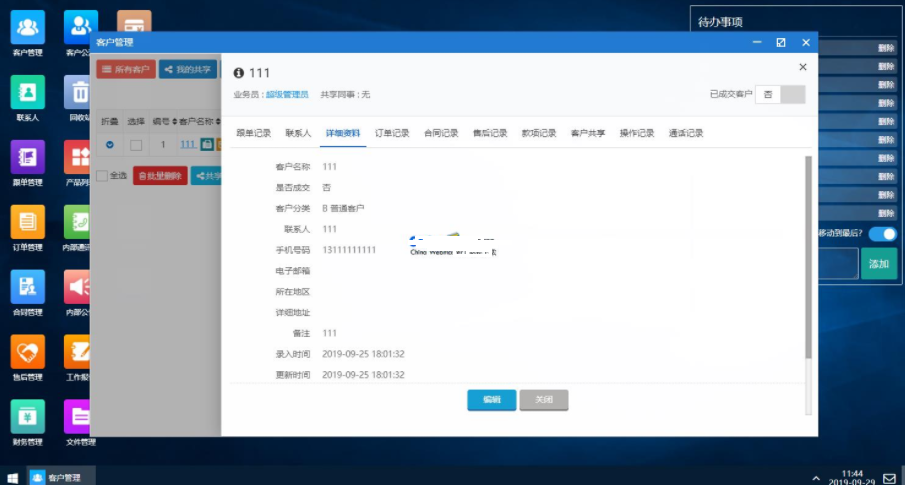905x485 pixels.
Task: Click the 添加 button in 待办事项
Action: click(x=879, y=263)
